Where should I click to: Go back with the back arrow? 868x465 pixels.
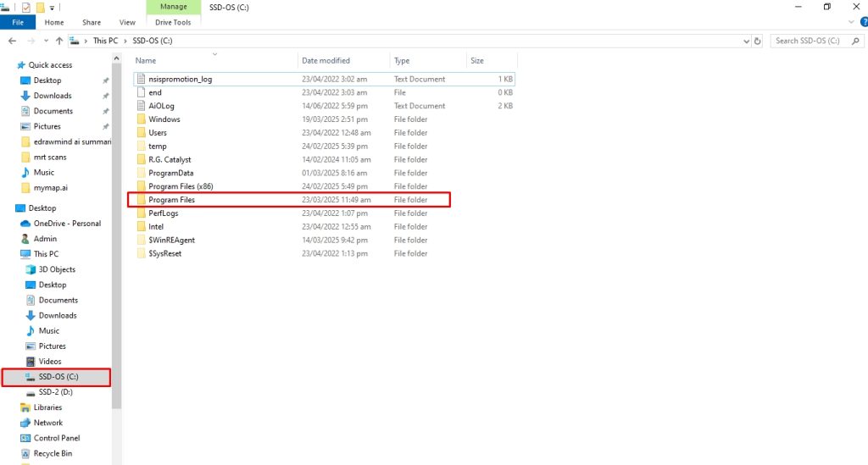(x=12, y=41)
